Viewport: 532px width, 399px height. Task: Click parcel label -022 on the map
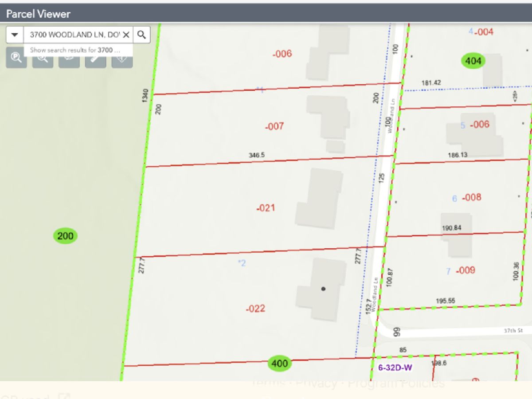255,309
